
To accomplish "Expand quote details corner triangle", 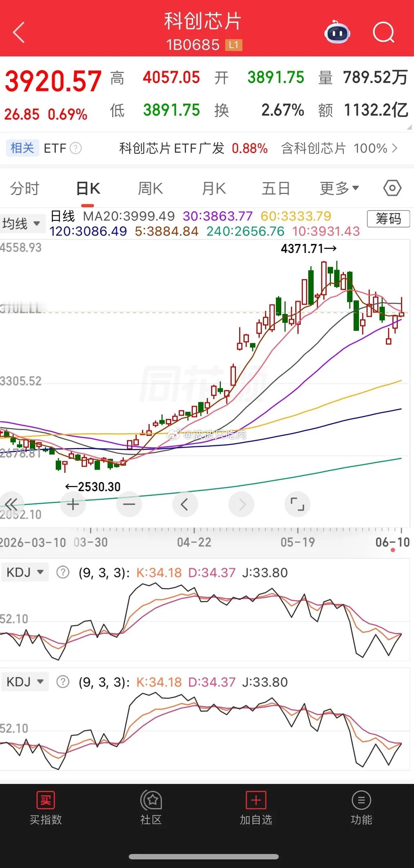I will (x=409, y=127).
